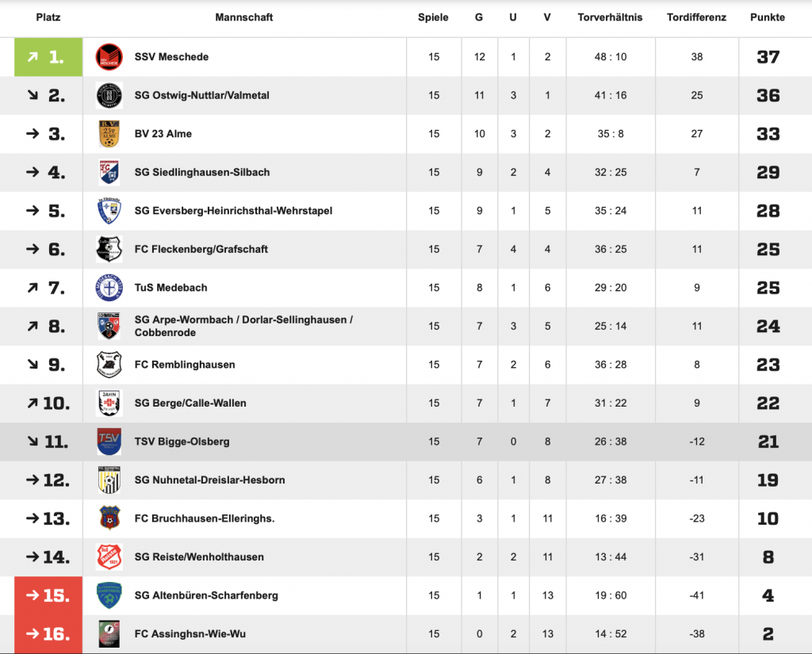Screen dimensions: 812x654
Task: Click the FC Assinghsn-Wie-Wu logo
Action: coord(109,633)
